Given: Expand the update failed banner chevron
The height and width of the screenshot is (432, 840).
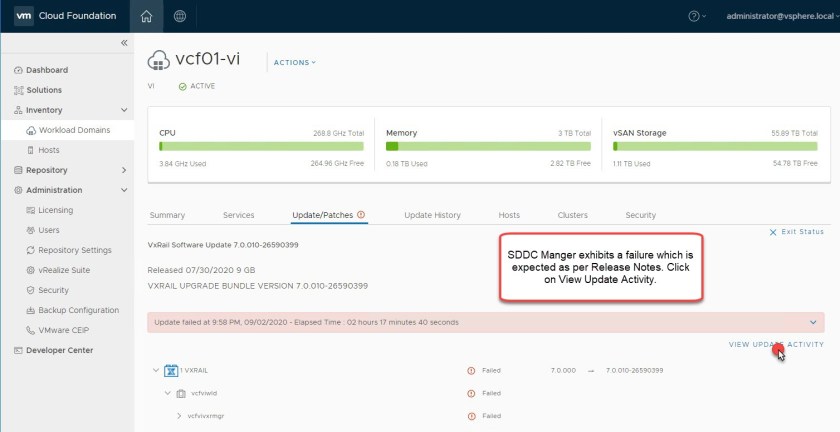Looking at the screenshot, I should (x=813, y=323).
